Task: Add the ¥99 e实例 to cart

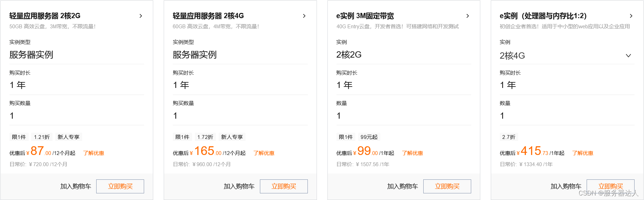Action: (x=402, y=186)
